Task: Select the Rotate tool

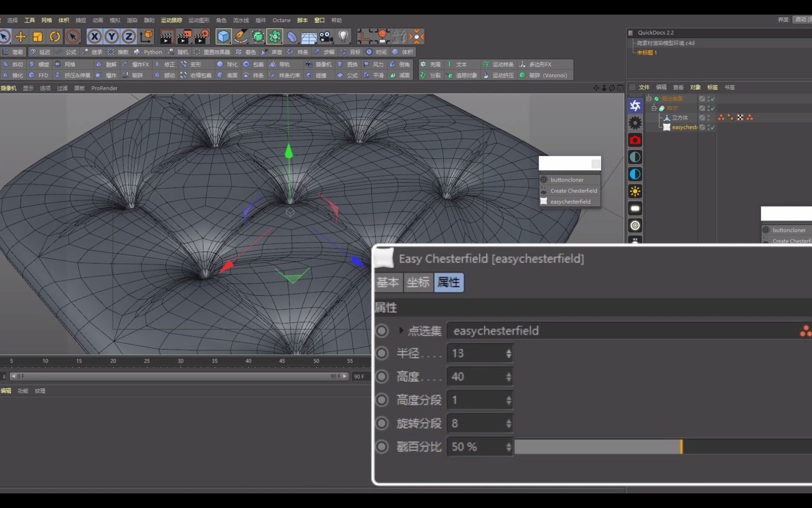Action: 55,36
